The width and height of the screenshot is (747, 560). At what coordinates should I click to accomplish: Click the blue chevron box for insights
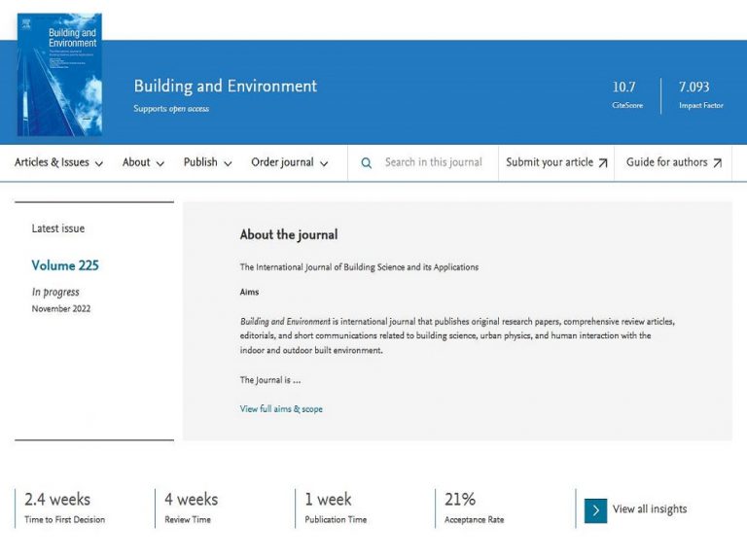(595, 510)
